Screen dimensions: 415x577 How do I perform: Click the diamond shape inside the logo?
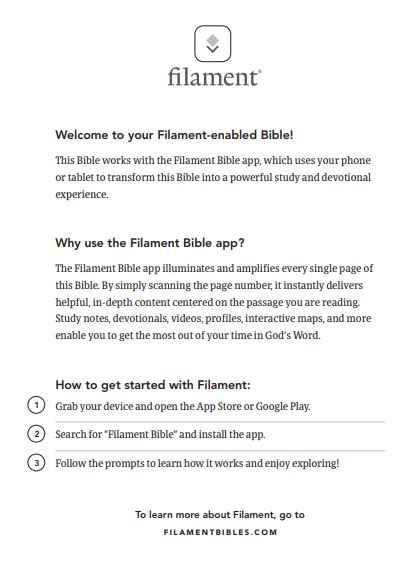tap(213, 40)
